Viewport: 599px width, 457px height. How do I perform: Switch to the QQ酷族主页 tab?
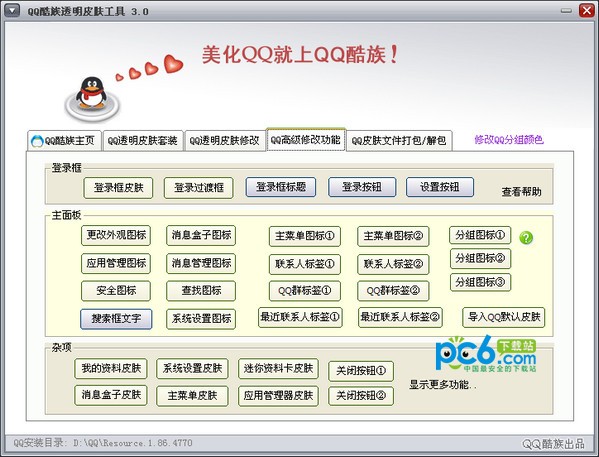pyautogui.click(x=64, y=141)
